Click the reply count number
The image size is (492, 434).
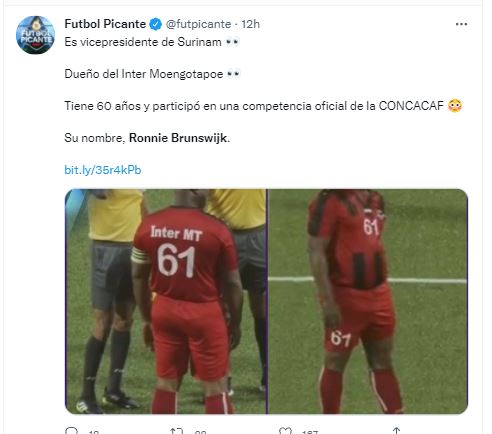point(94,432)
